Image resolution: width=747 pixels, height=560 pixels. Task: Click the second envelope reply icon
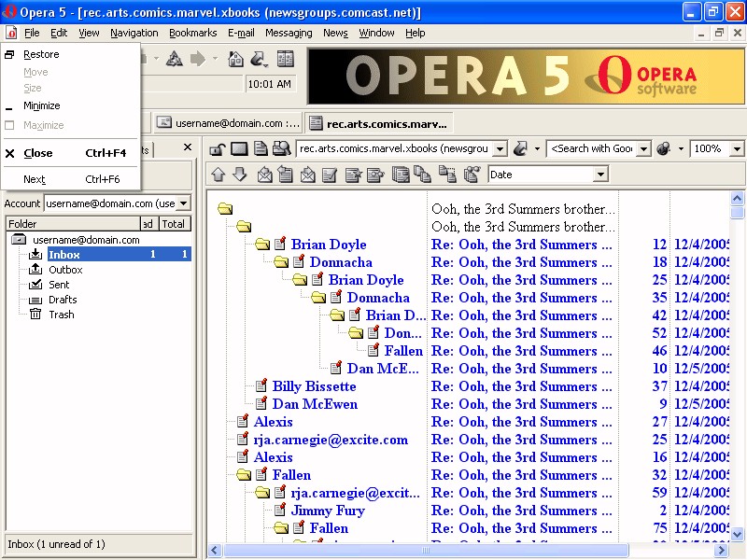tap(308, 175)
